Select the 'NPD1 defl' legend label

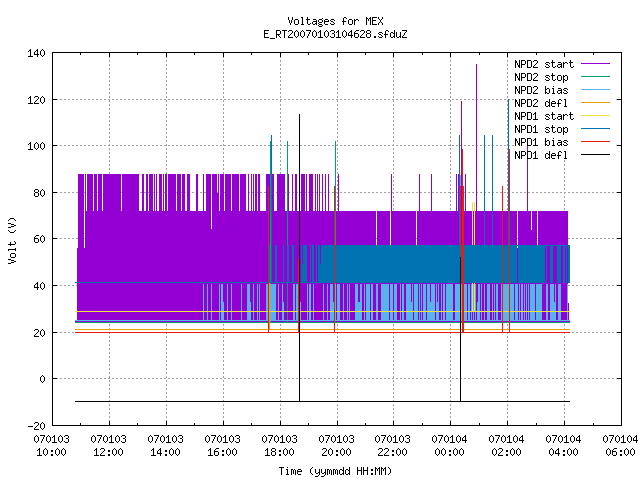click(541, 156)
